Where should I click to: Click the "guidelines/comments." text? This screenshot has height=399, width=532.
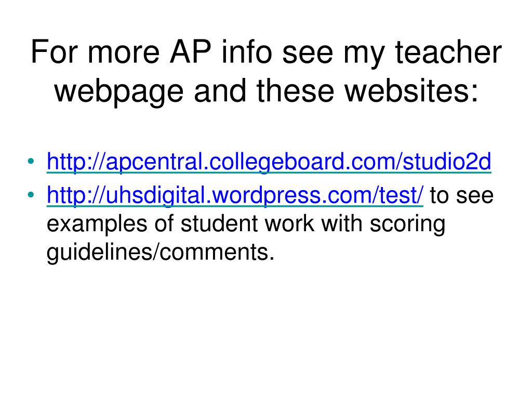pyautogui.click(x=161, y=253)
